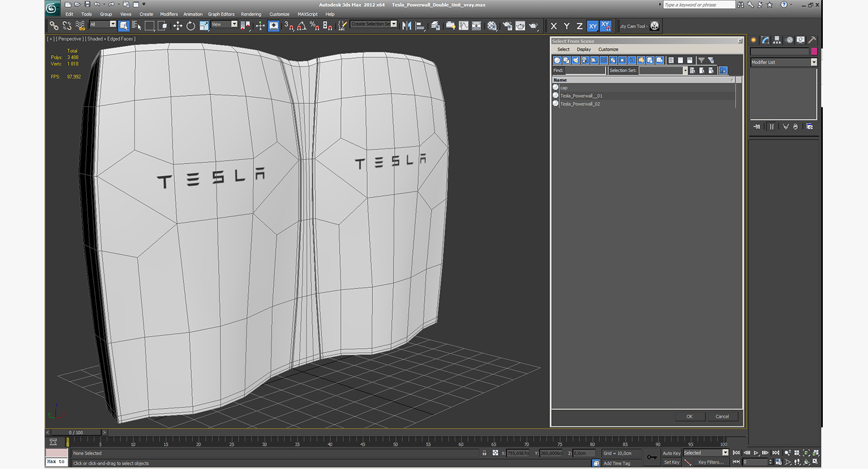Viewport: 868px width, 469px height.
Task: Open the Display menu in Select From Scene
Action: [x=584, y=49]
